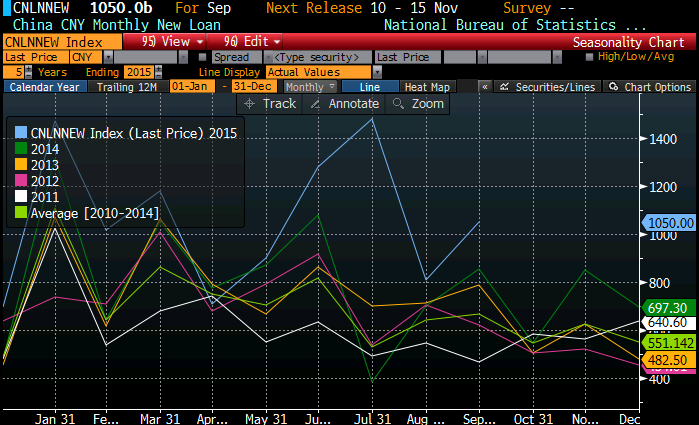
Task: Activate the Zoom magnifier tool
Action: click(418, 104)
